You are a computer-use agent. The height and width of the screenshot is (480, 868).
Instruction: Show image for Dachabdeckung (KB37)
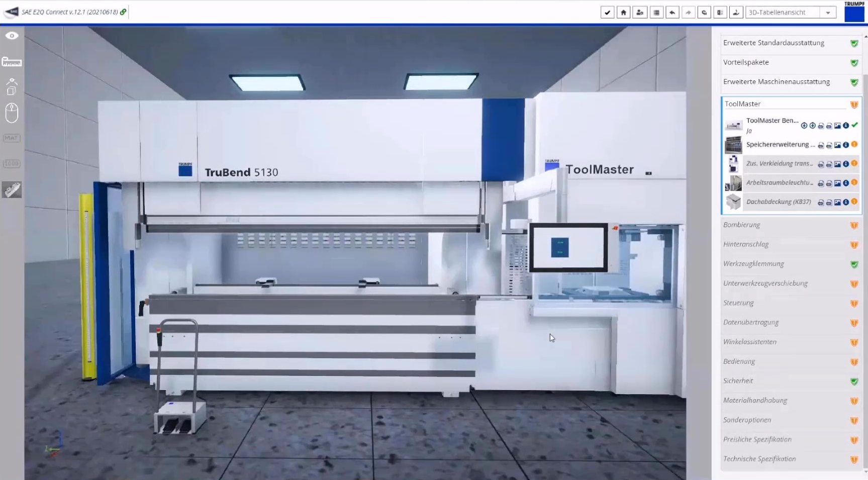tap(837, 203)
